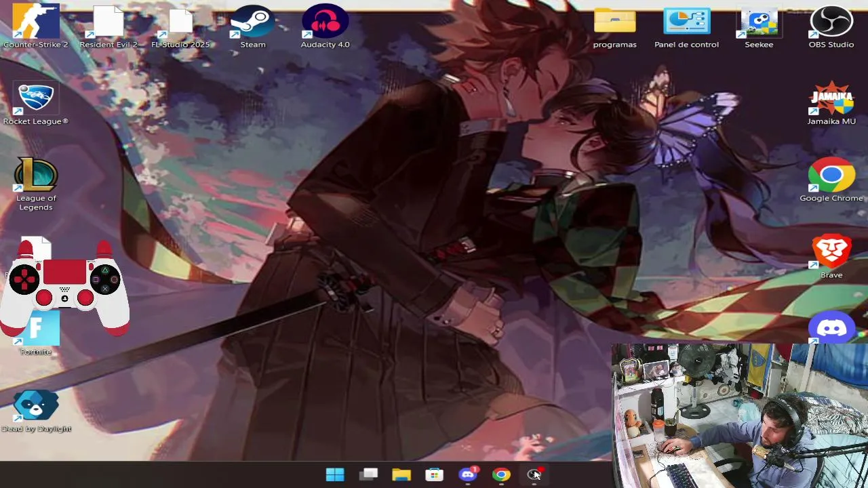The width and height of the screenshot is (868, 488).
Task: Click the webcam overlay video
Action: click(x=739, y=415)
